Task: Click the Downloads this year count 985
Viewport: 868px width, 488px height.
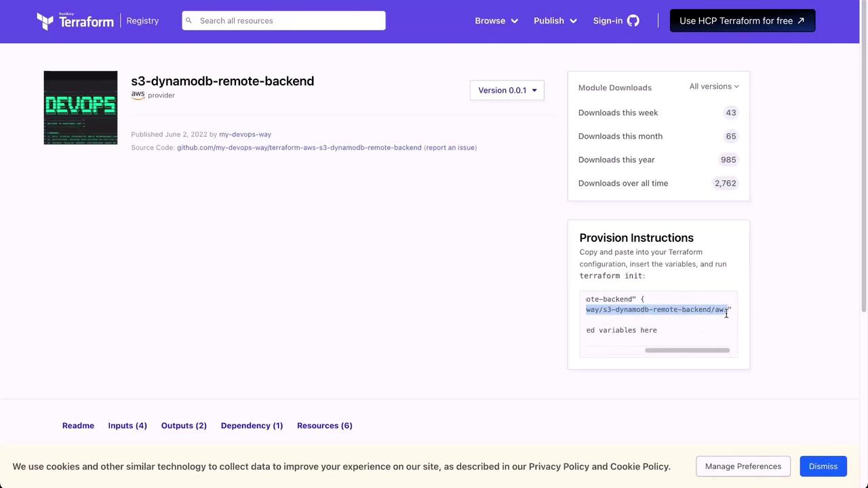Action: [728, 160]
